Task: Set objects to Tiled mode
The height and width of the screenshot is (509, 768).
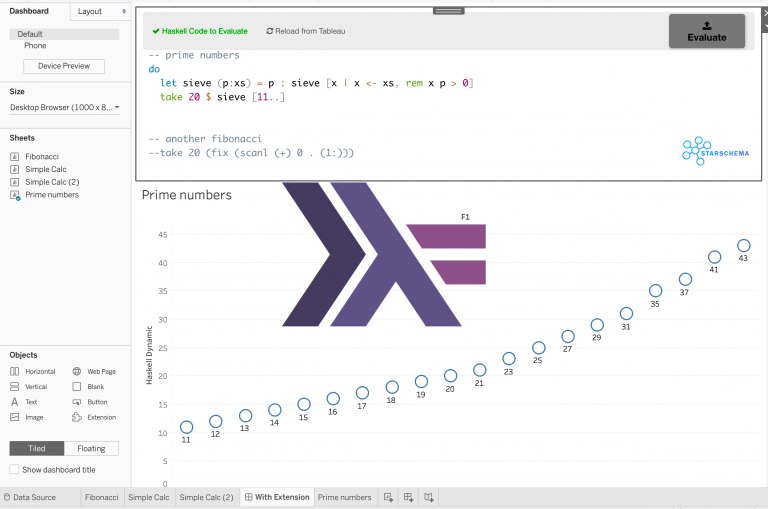Action: pyautogui.click(x=37, y=448)
